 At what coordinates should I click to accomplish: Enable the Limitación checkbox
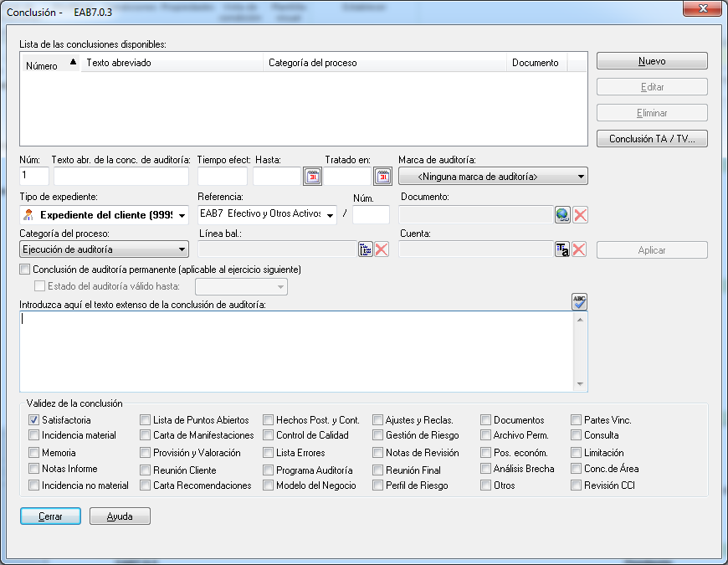tap(577, 452)
